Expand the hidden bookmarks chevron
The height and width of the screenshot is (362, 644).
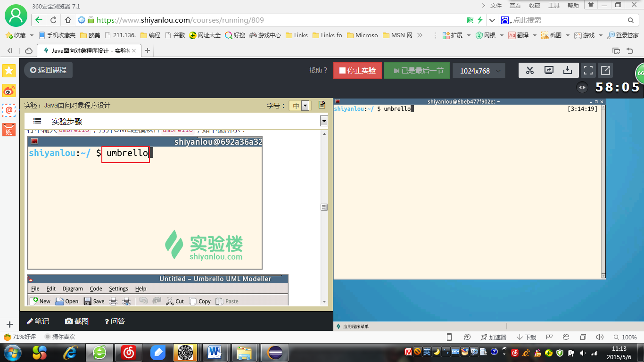[420, 35]
